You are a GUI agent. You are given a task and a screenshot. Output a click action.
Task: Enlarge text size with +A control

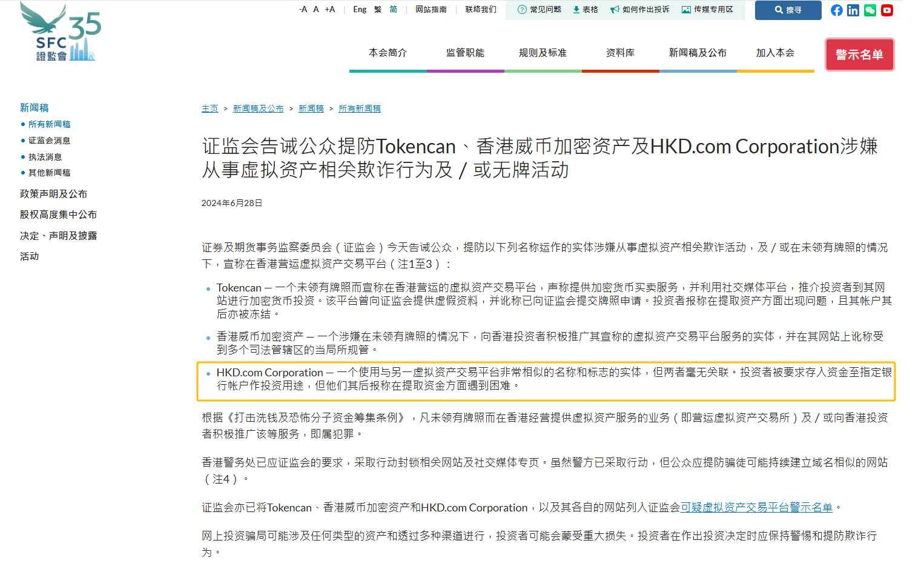coord(330,10)
